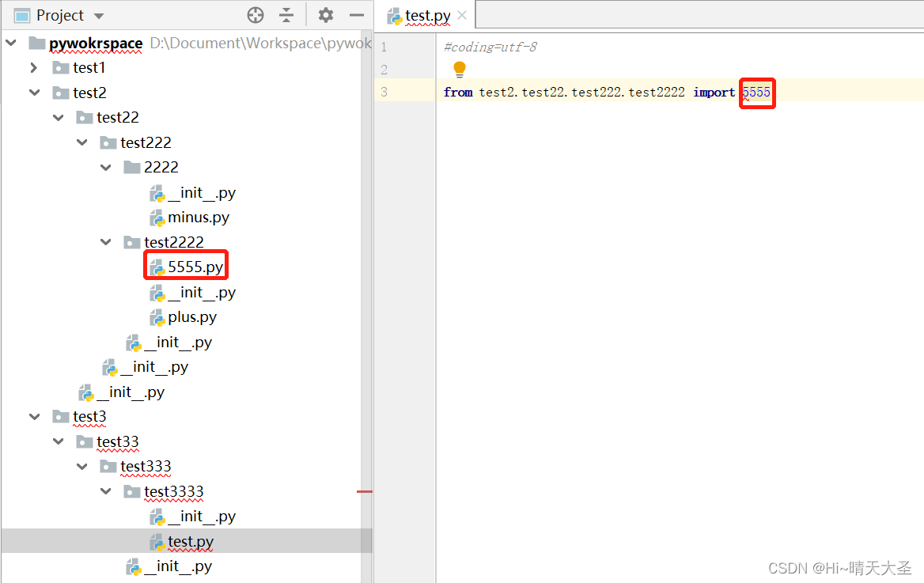This screenshot has width=924, height=583.
Task: Select the 2222 folder
Action: tap(161, 168)
